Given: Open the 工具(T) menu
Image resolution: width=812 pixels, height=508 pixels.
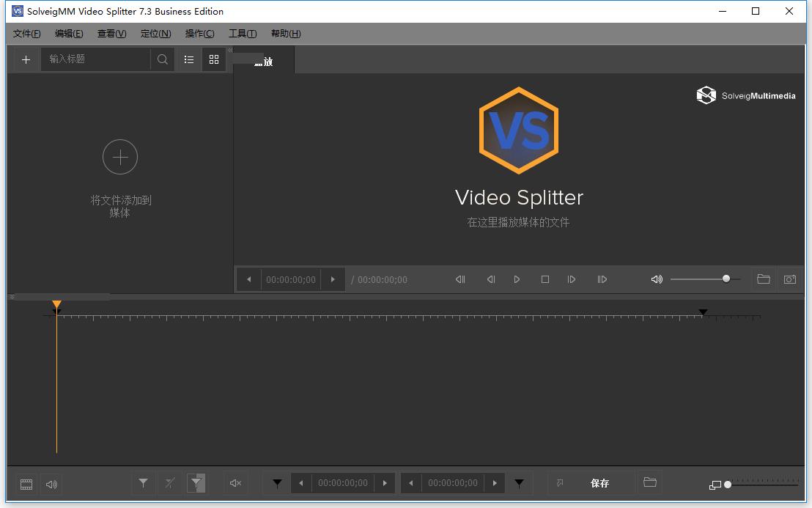Looking at the screenshot, I should coord(243,34).
